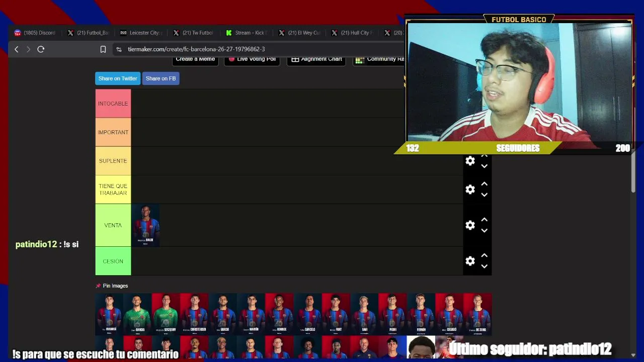Go forward in the browser history

(x=28, y=49)
